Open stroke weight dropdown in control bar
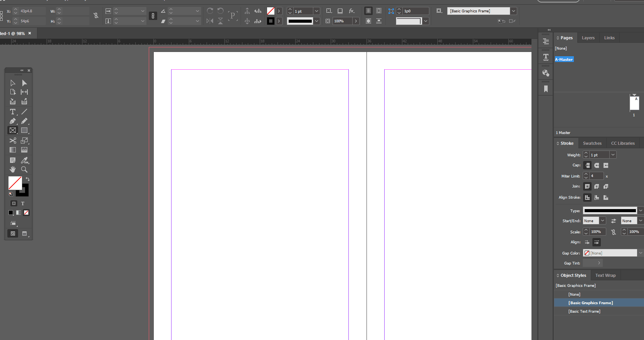This screenshot has height=340, width=644. pyautogui.click(x=316, y=11)
